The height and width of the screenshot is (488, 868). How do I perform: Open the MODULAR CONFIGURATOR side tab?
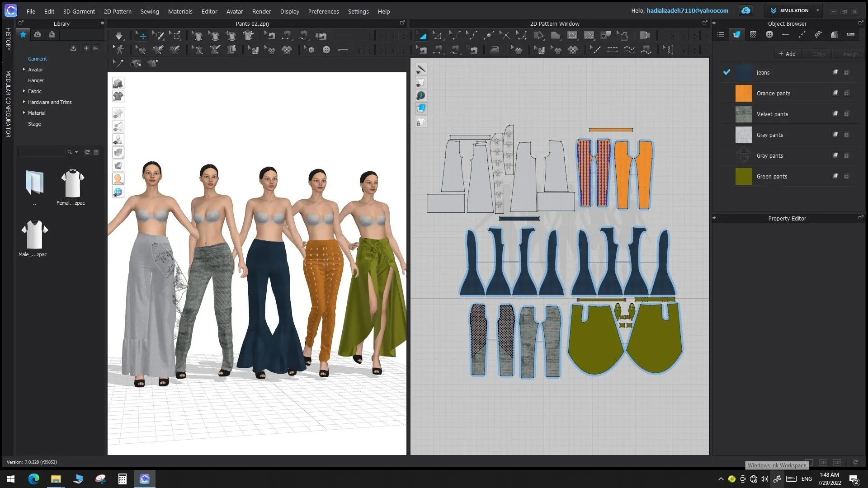point(8,104)
